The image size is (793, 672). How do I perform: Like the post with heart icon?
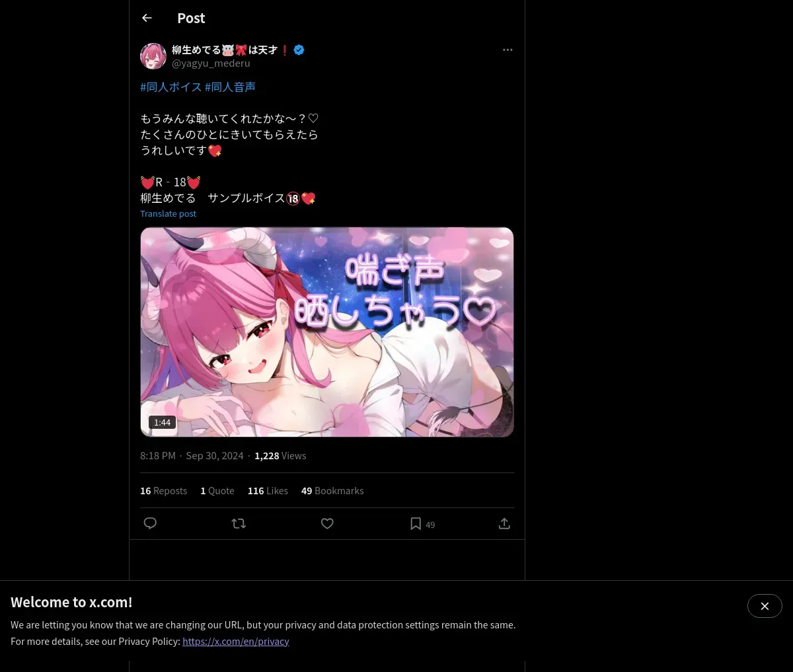click(327, 523)
